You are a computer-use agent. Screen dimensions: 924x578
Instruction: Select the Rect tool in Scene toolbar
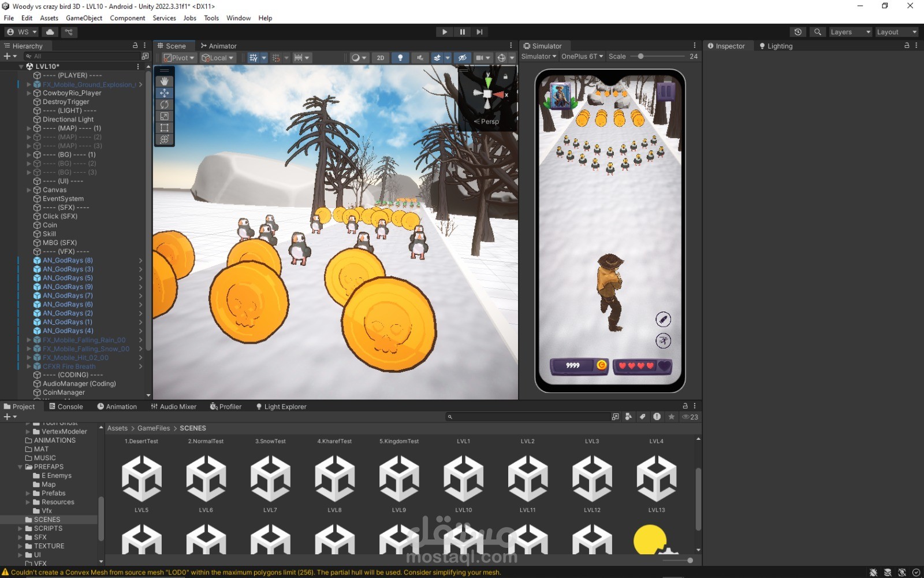pos(165,128)
